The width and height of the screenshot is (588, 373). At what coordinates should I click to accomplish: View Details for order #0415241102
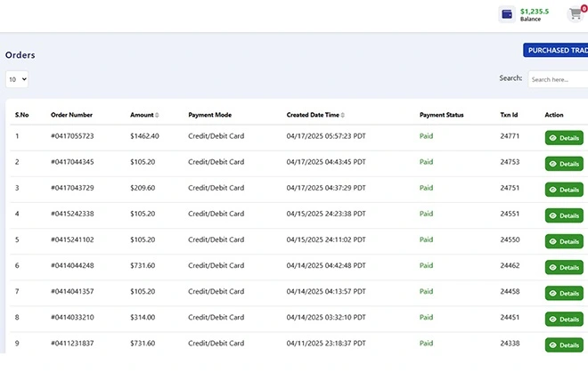564,241
